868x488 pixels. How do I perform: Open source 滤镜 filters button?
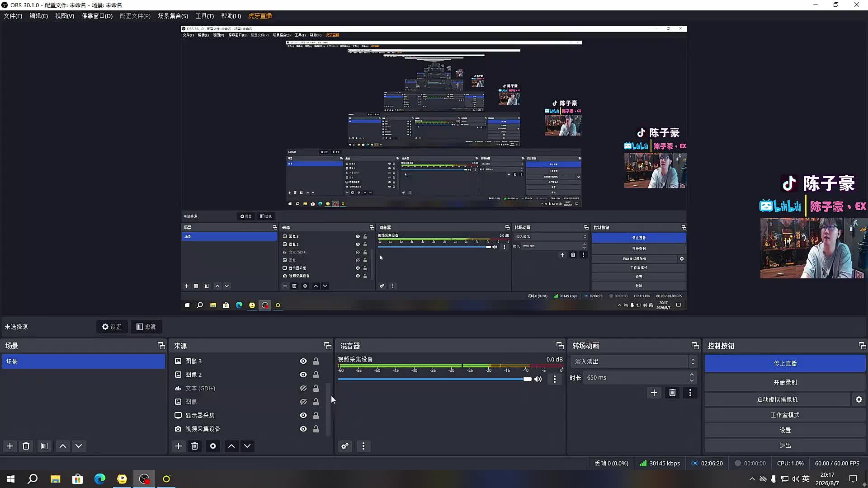(x=146, y=327)
